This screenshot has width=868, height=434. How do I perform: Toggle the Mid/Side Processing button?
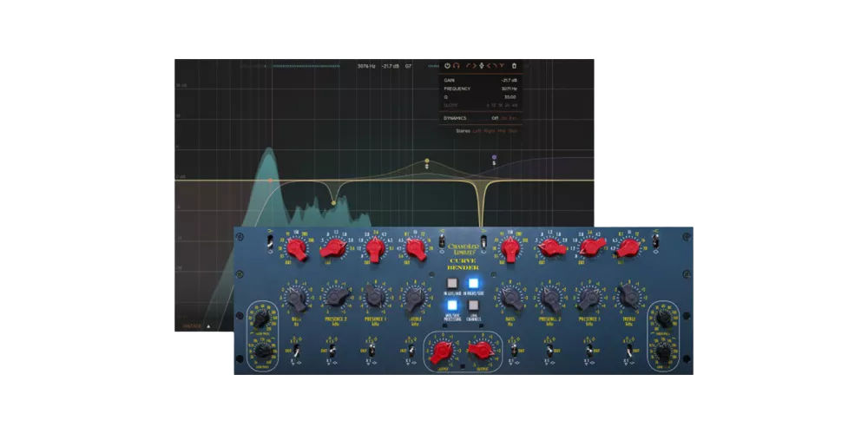click(452, 305)
